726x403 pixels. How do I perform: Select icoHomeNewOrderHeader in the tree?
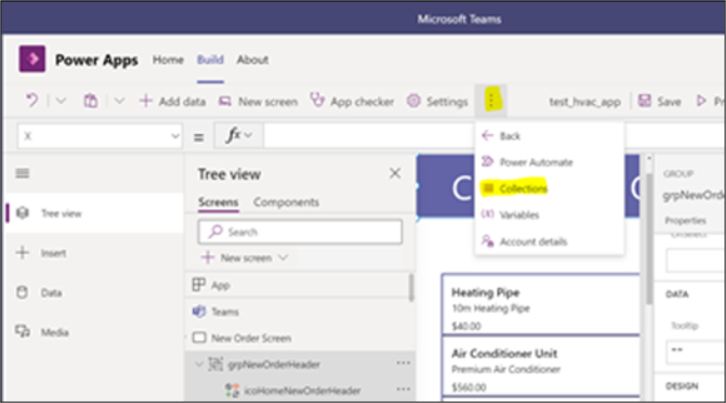(x=302, y=390)
